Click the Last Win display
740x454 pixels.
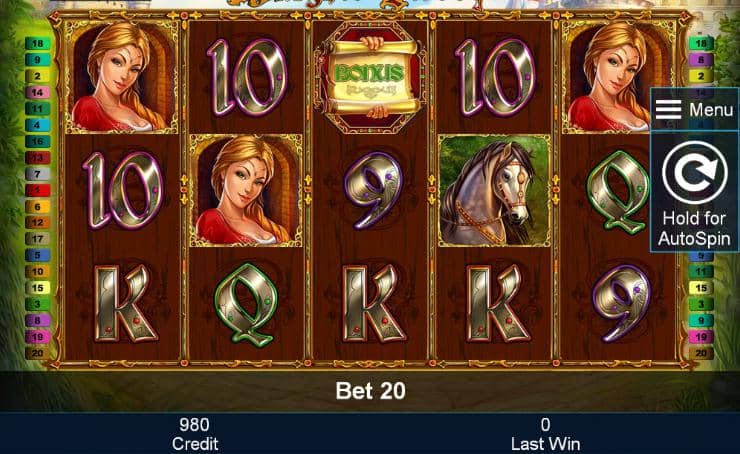click(x=546, y=434)
